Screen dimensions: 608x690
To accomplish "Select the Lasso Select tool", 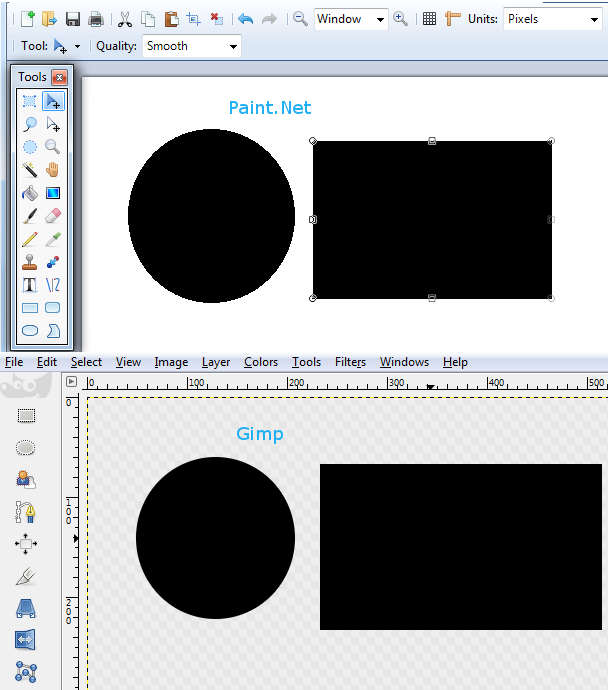I will pyautogui.click(x=30, y=125).
